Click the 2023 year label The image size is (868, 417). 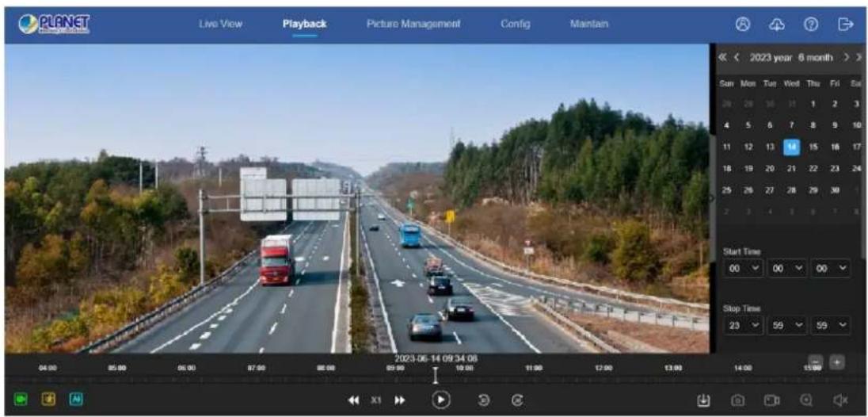(x=771, y=57)
